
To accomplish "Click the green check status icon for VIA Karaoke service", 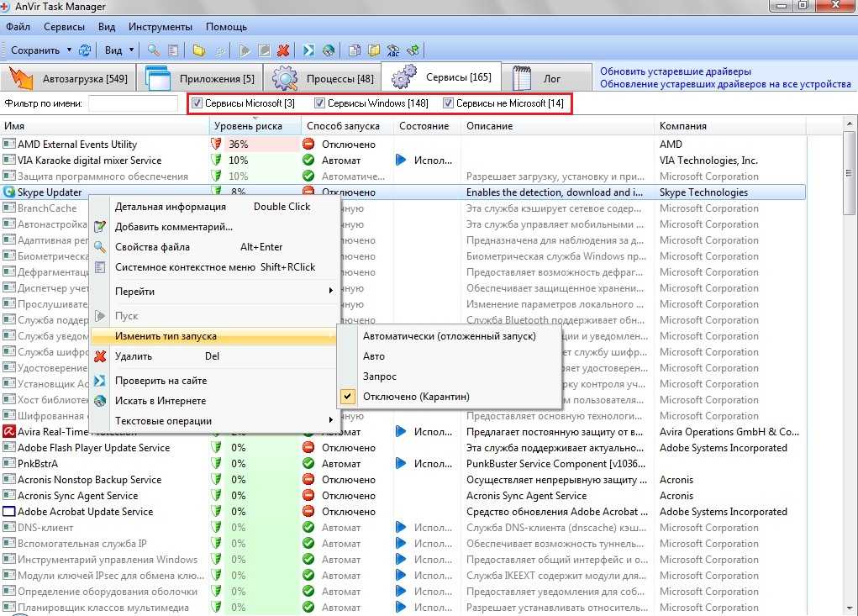I will point(308,160).
